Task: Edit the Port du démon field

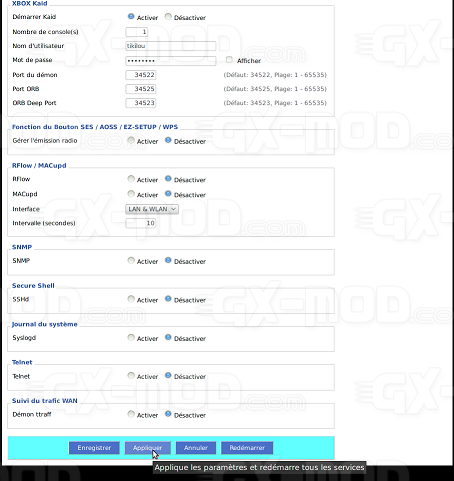Action: click(x=141, y=75)
